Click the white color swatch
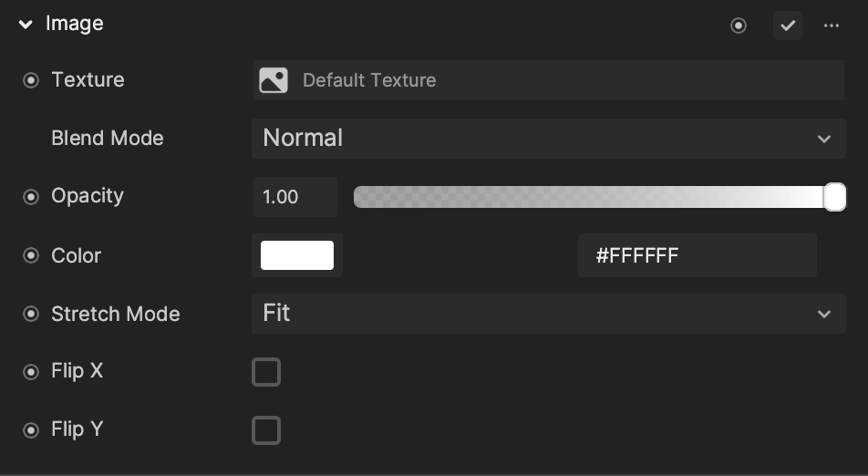This screenshot has height=476, width=868. coord(297,255)
